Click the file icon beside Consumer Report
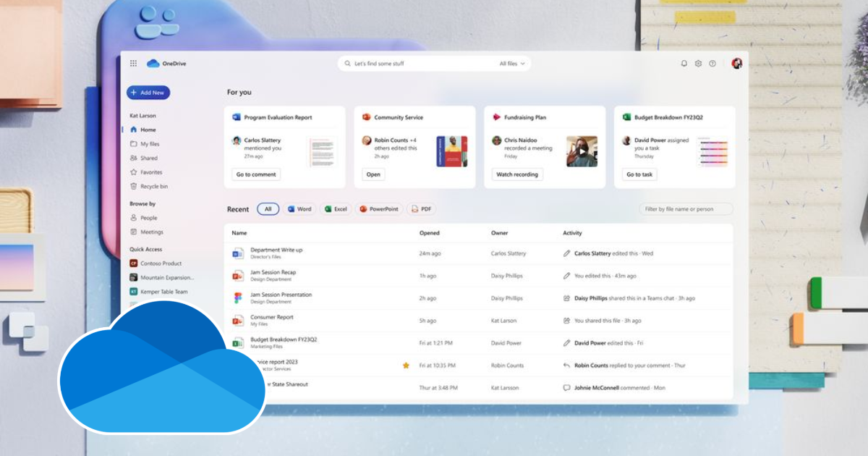 238,321
